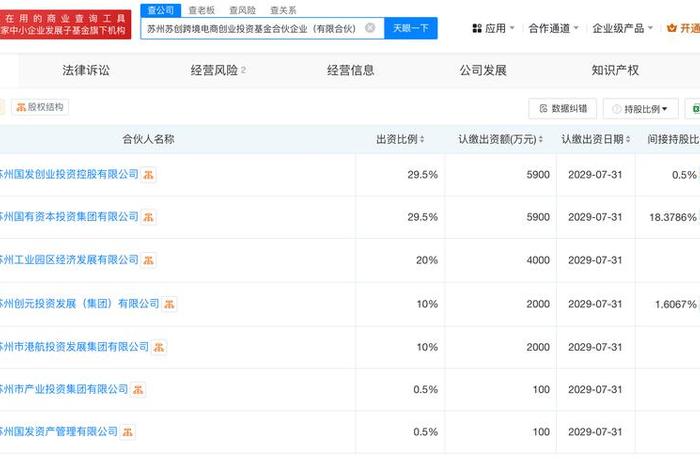The height and width of the screenshot is (470, 700).
Task: Click the 天眼一下 search button
Action: click(x=411, y=28)
